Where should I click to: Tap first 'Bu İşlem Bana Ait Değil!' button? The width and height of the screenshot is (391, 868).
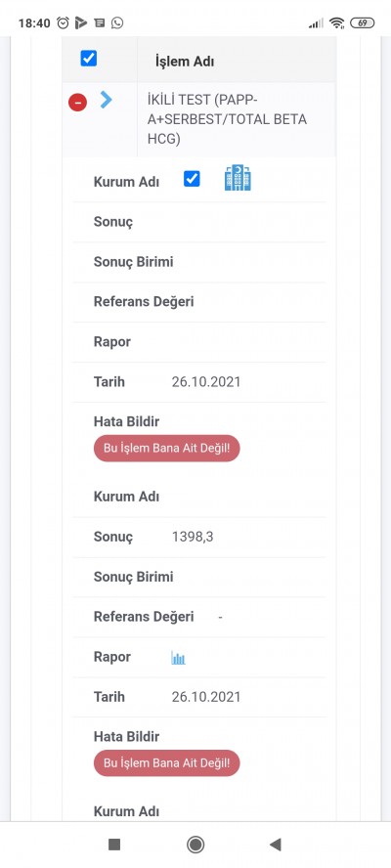pos(167,449)
